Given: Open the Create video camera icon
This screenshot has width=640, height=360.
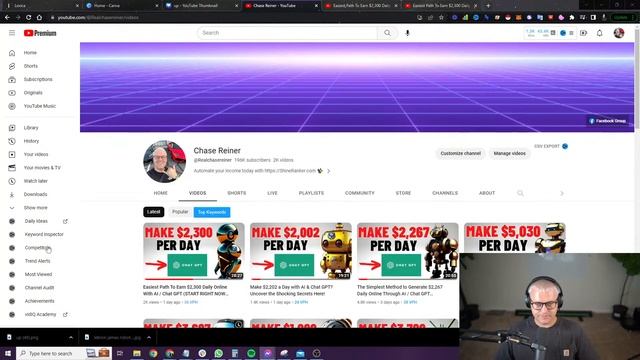Looking at the screenshot, I should [583, 33].
